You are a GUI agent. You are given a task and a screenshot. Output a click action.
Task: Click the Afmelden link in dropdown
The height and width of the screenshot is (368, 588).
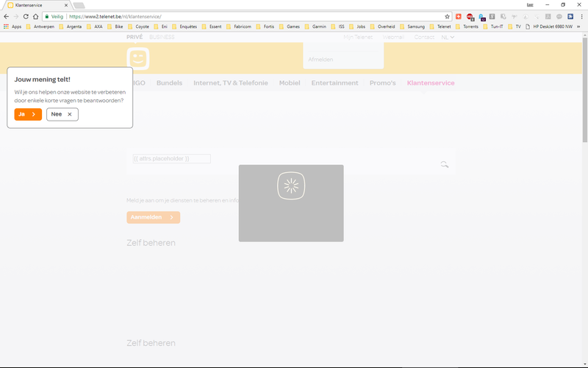tap(321, 59)
